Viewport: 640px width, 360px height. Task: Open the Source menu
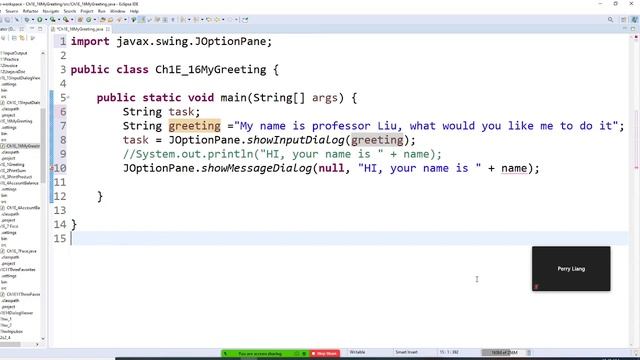click(x=11, y=11)
